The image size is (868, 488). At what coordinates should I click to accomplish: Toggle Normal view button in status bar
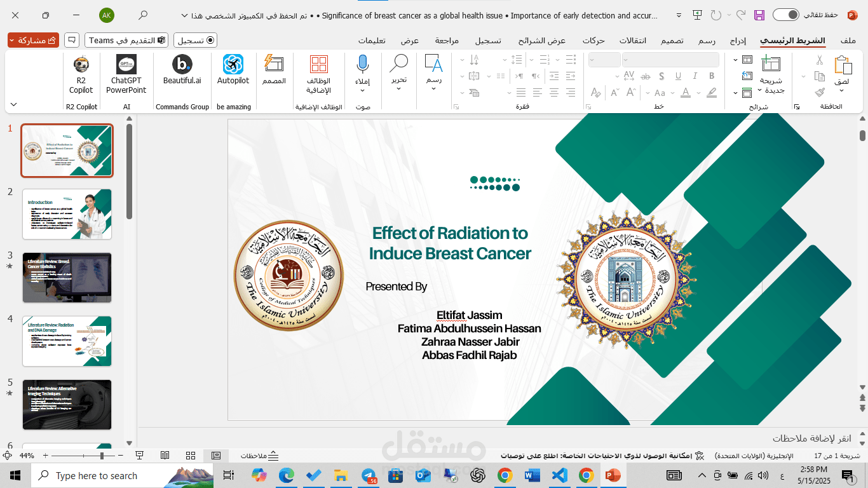tap(216, 456)
